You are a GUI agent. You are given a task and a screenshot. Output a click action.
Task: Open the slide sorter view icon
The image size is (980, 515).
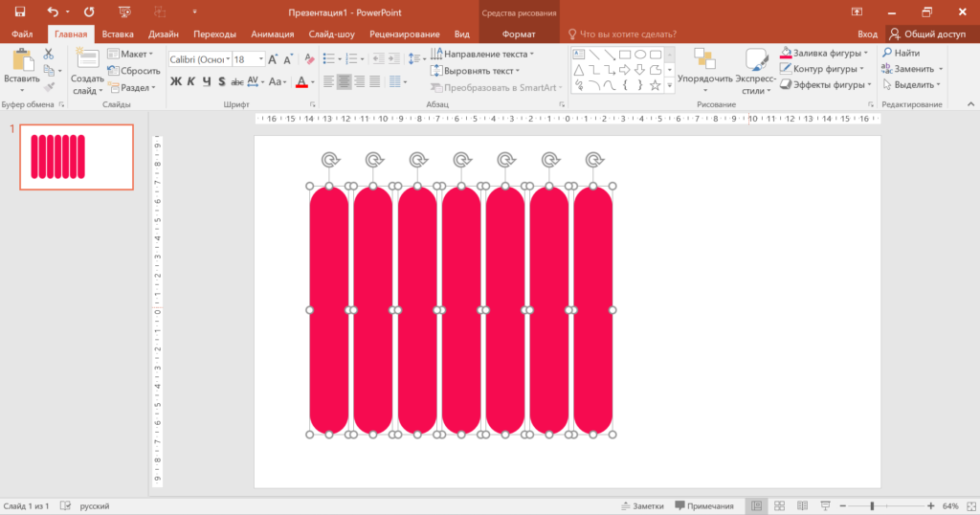tap(779, 505)
